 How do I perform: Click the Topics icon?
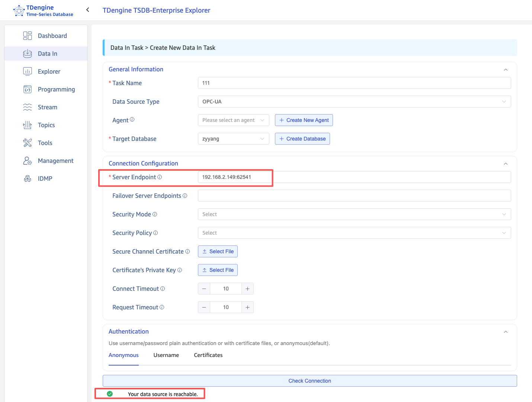coord(28,125)
